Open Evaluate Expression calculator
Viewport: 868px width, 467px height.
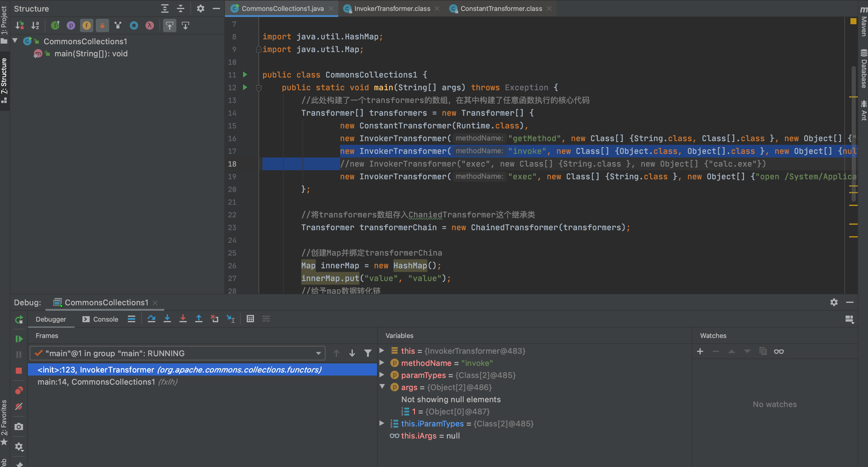250,319
